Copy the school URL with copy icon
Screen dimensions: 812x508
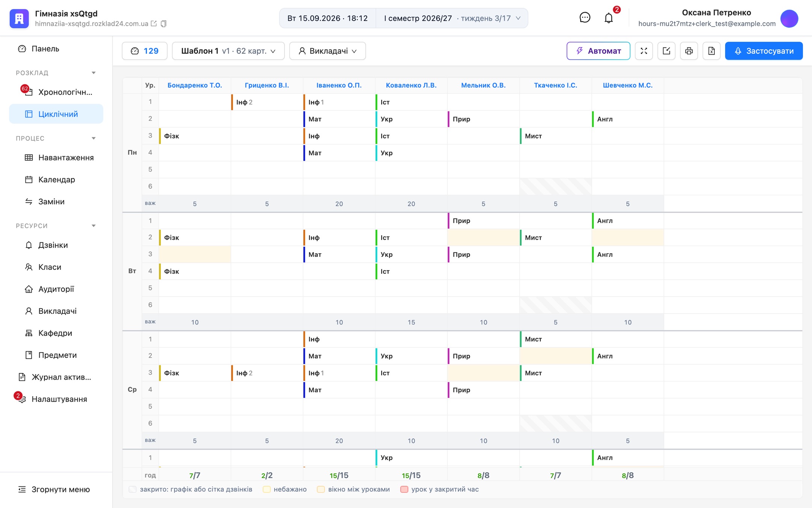coord(164,24)
